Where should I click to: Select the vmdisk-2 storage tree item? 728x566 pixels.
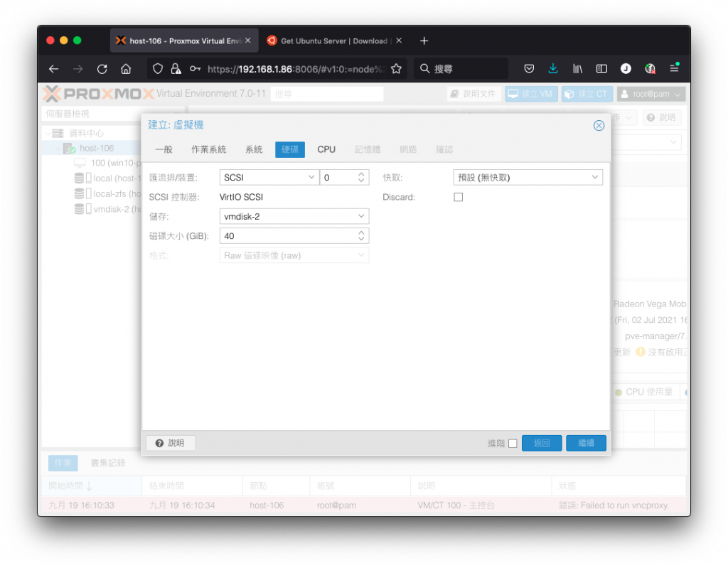click(x=108, y=209)
